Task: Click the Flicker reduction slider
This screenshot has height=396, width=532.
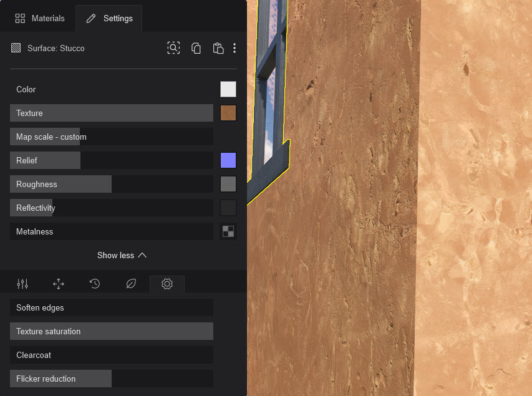Action: (x=112, y=379)
